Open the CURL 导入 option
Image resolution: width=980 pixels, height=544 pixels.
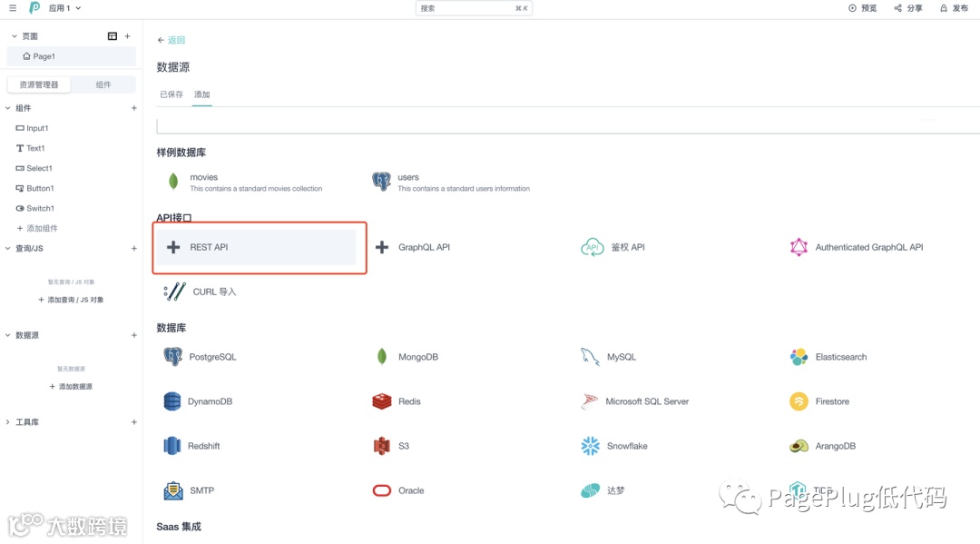[200, 292]
